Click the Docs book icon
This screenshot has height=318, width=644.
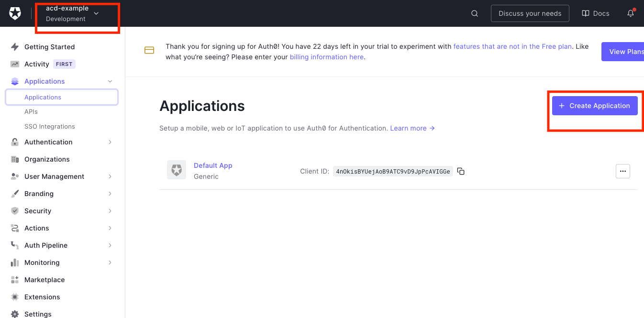586,13
